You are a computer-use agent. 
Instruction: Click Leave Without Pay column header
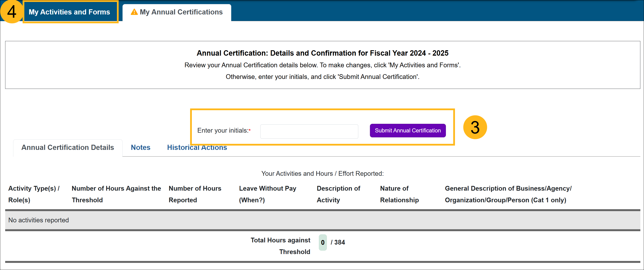click(267, 194)
